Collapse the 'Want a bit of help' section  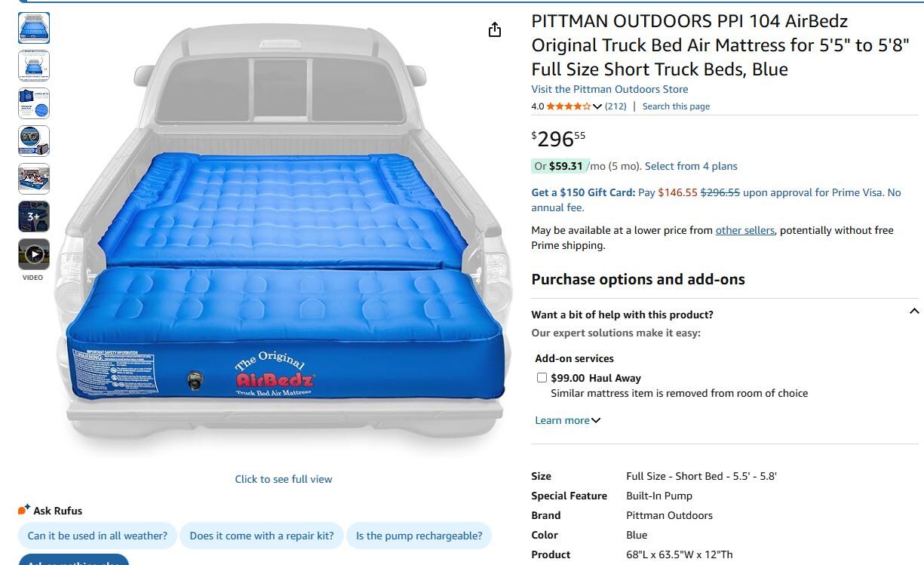coord(914,312)
